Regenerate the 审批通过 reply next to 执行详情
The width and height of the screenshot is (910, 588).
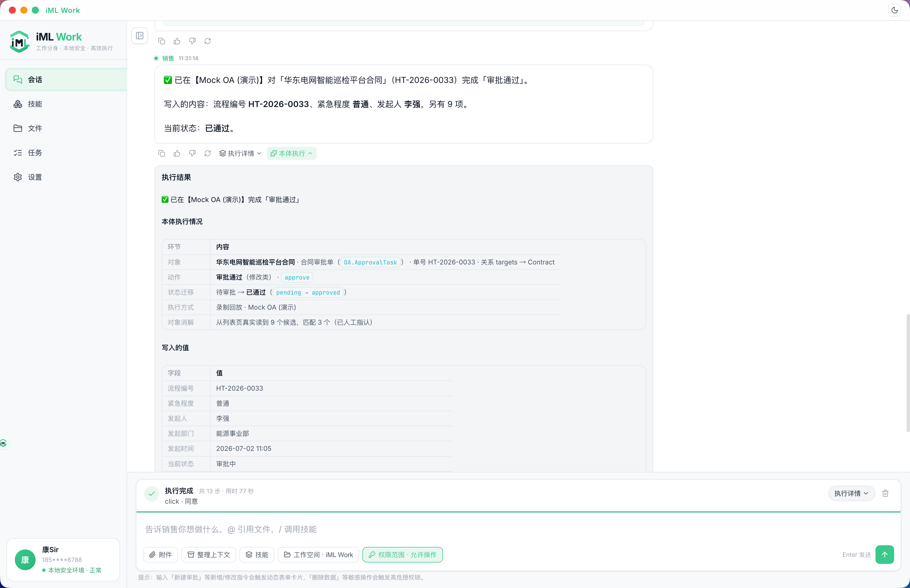coord(207,153)
